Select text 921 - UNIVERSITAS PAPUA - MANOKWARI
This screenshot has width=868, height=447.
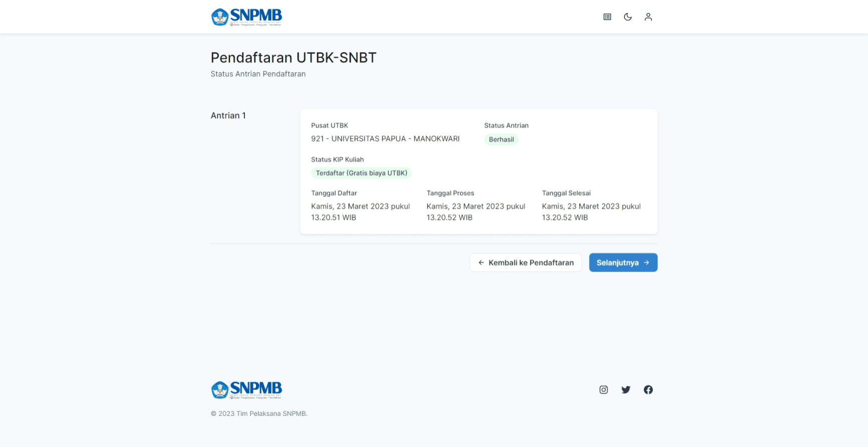coord(385,139)
